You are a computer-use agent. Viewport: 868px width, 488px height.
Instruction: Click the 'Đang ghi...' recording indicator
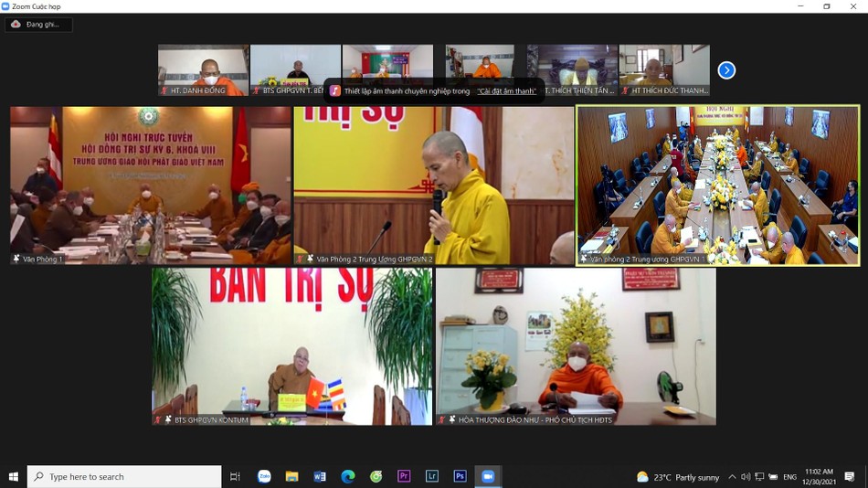click(38, 25)
